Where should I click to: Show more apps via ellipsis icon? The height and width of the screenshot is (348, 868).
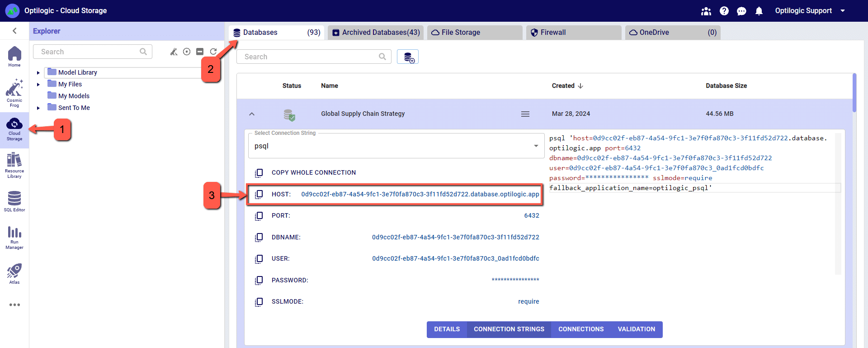click(14, 305)
